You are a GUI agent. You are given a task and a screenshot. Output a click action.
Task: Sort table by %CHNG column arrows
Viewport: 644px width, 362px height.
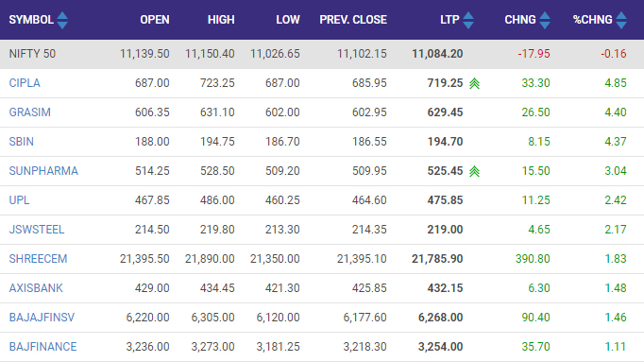621,20
